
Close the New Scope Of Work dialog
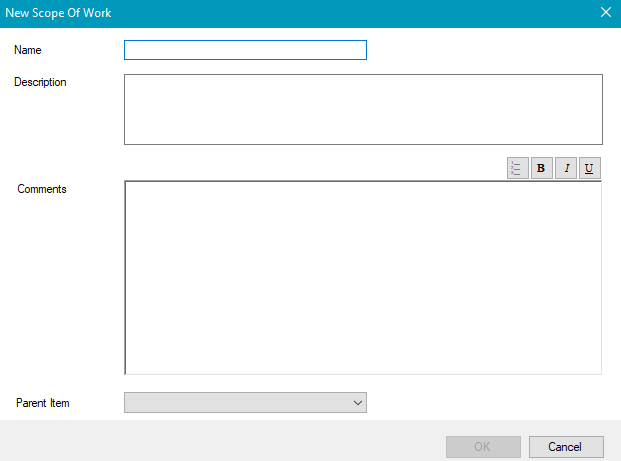pyautogui.click(x=605, y=13)
